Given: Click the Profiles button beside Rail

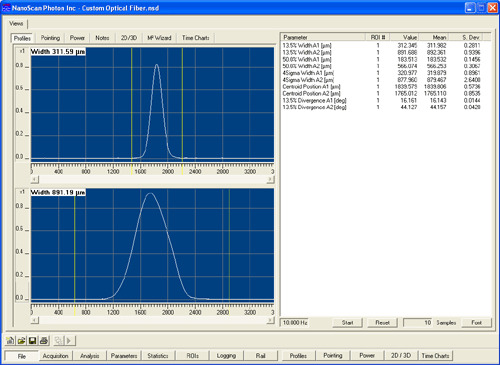Looking at the screenshot, I should pyautogui.click(x=298, y=356).
